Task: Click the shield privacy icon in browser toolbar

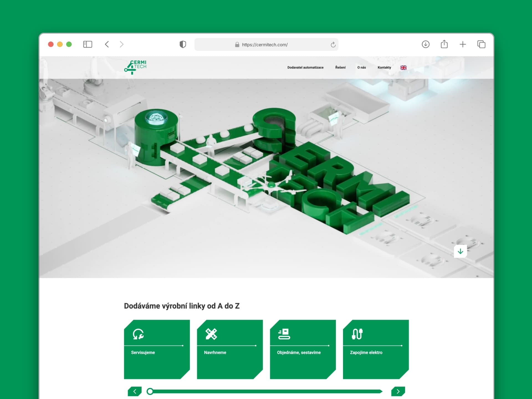Action: point(183,44)
